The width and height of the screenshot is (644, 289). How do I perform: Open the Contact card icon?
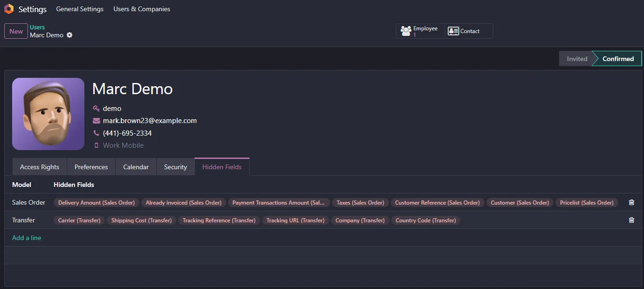(x=453, y=31)
